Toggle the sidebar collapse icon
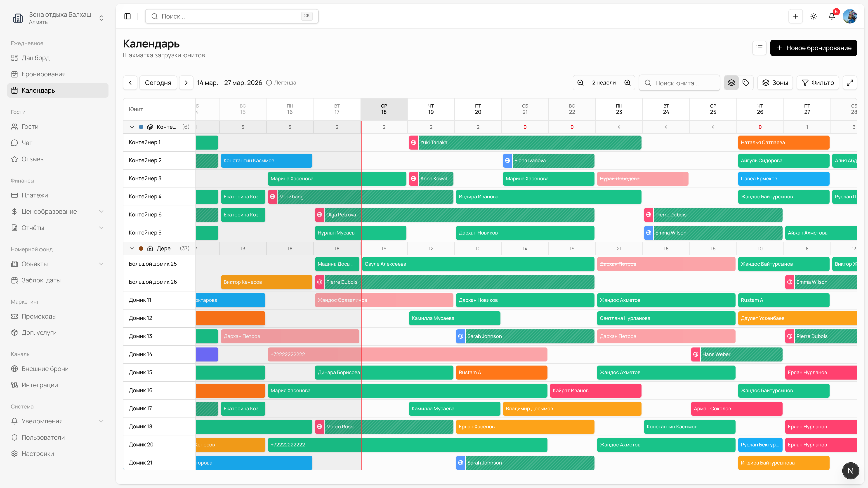Image resolution: width=868 pixels, height=488 pixels. click(127, 16)
